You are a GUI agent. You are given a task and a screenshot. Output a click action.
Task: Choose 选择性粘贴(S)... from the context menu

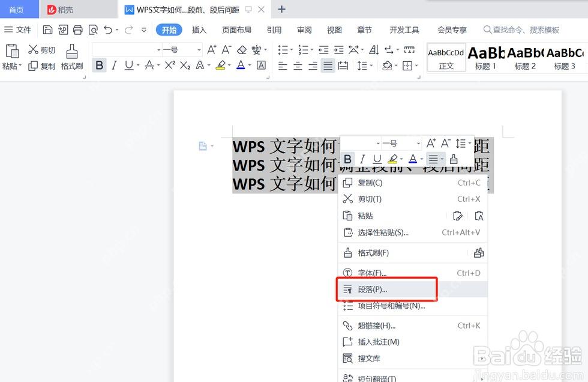[x=413, y=232]
